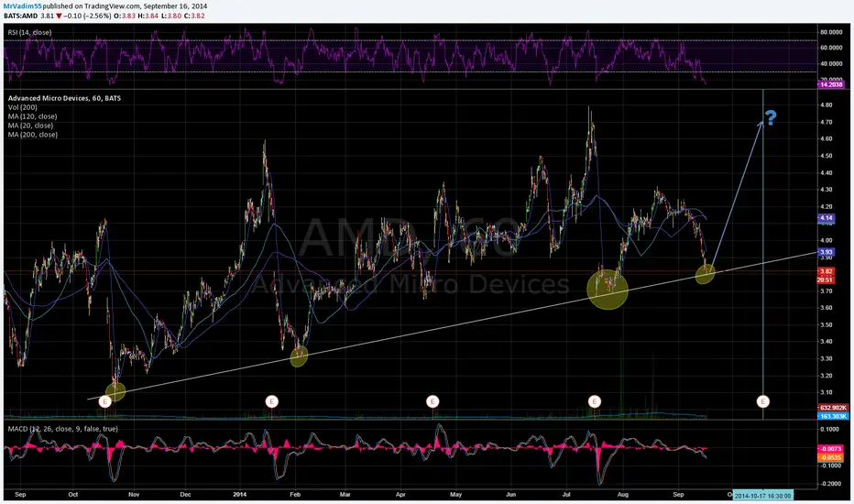
Task: Click the 14.2038 RSI value label
Action: pos(831,84)
